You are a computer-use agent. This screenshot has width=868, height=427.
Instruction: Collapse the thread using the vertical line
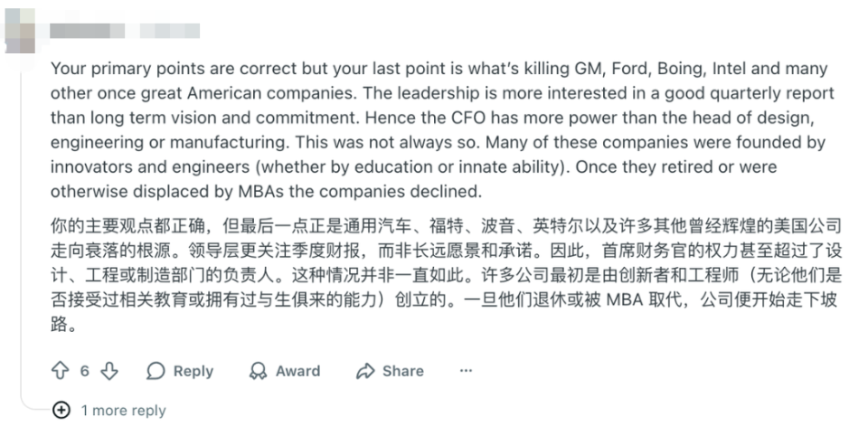point(21,226)
